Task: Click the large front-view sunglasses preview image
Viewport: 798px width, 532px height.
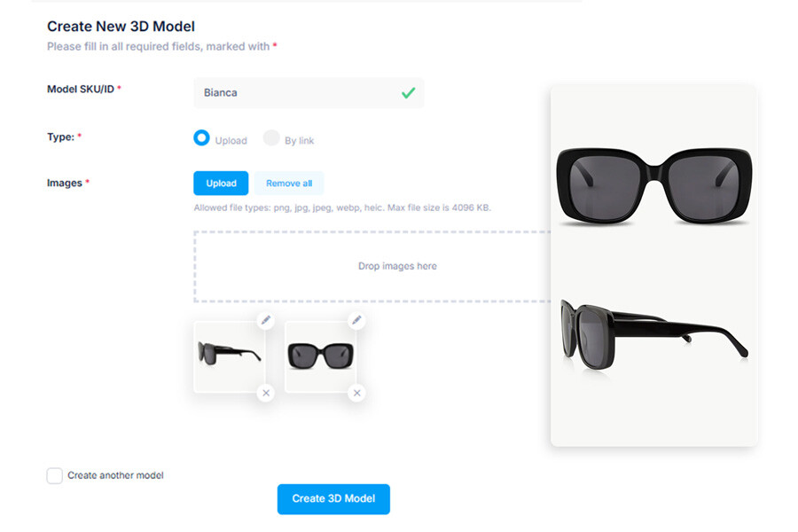Action: [653, 185]
